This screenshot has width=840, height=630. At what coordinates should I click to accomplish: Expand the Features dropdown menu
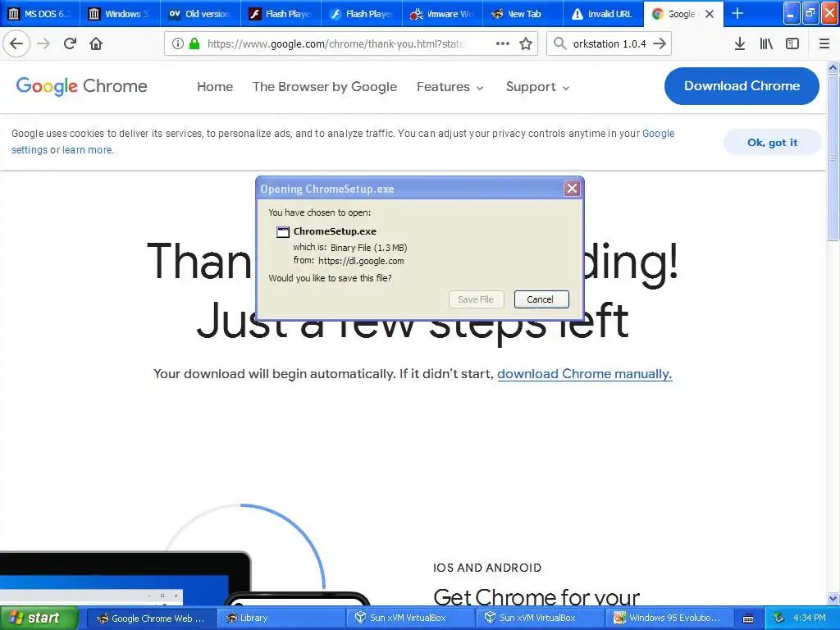[x=450, y=87]
